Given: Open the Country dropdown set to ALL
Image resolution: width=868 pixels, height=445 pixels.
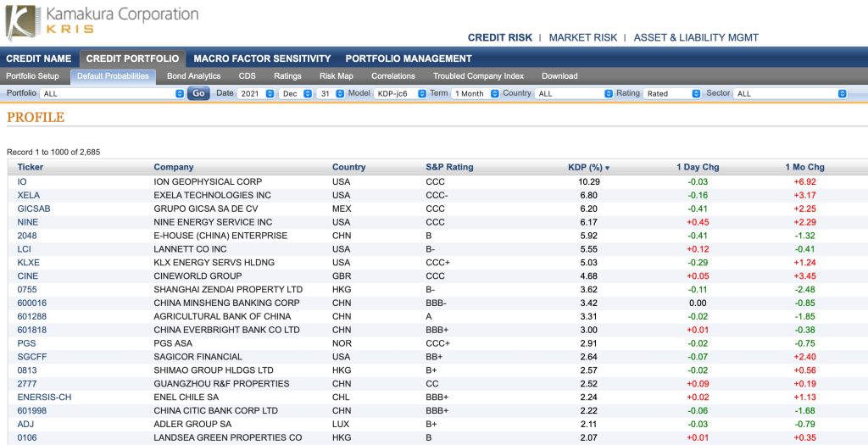Looking at the screenshot, I should tap(574, 93).
